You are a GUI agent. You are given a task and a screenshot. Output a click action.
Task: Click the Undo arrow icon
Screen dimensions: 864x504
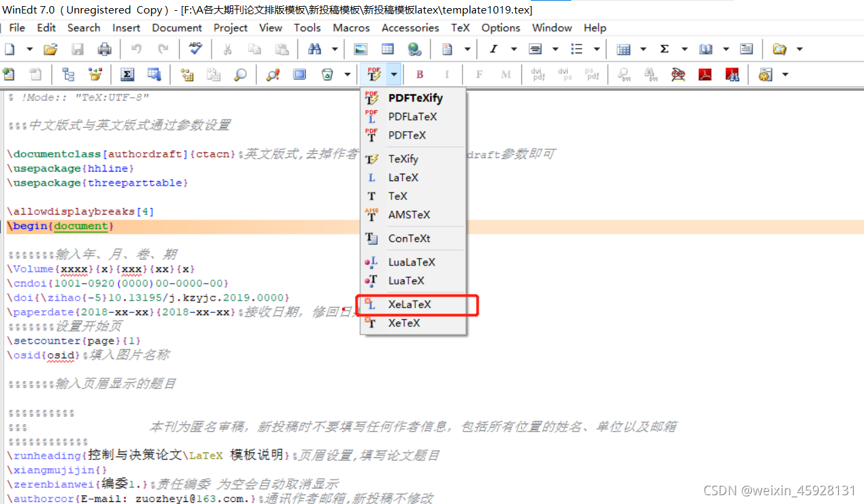136,49
